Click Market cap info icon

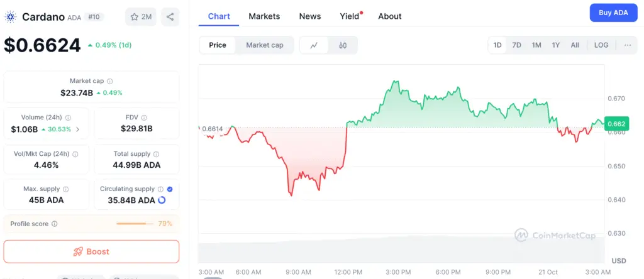110,81
